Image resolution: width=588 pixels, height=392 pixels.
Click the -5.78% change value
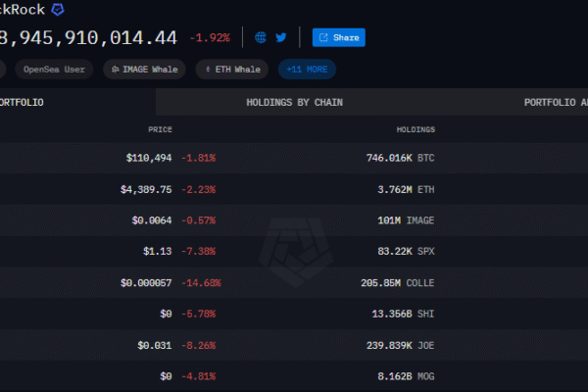pos(199,314)
